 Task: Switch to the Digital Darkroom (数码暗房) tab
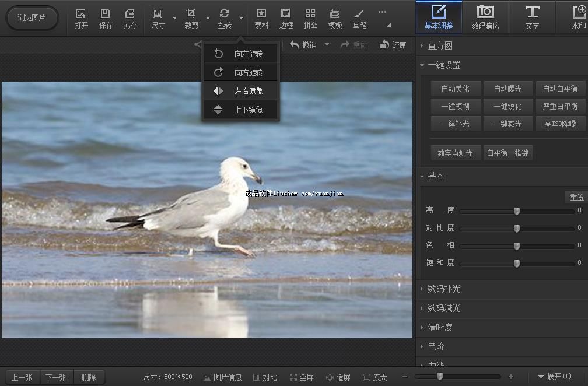(x=486, y=17)
